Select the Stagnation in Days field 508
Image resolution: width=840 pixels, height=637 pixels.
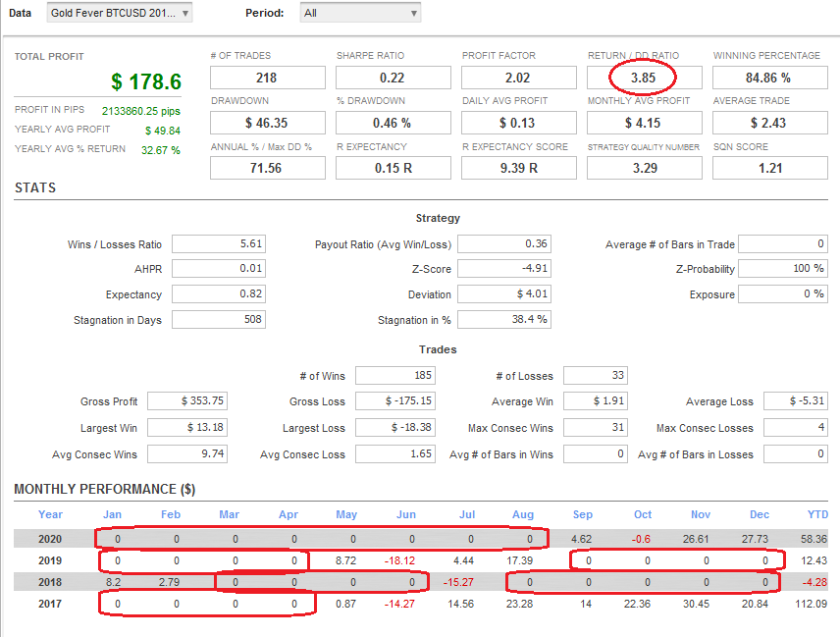[x=219, y=319]
